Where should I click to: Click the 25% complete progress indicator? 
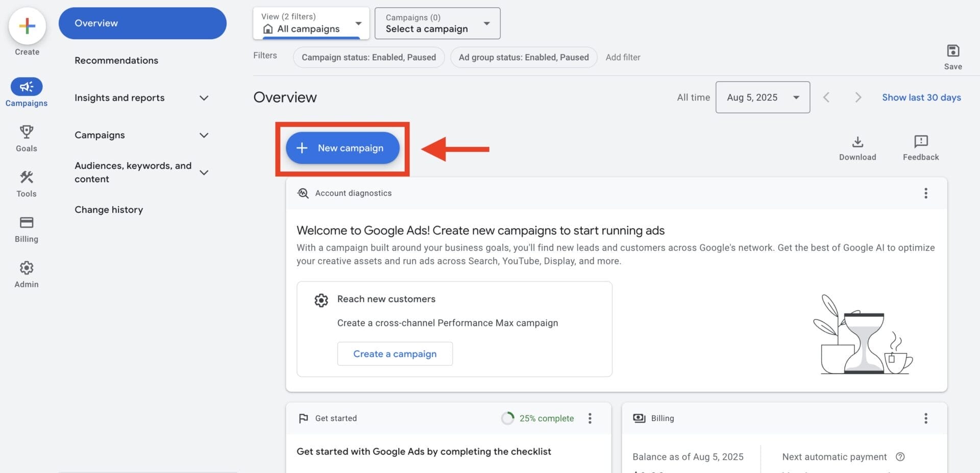click(537, 418)
